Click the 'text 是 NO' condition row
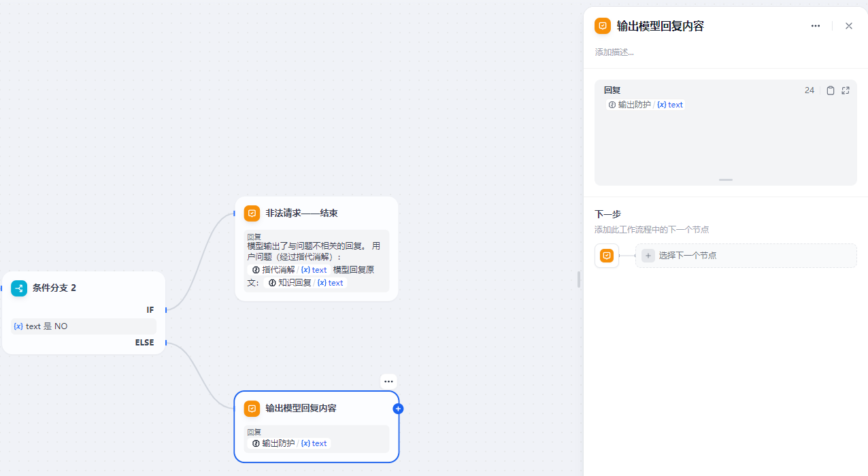Image resolution: width=868 pixels, height=476 pixels. pos(84,326)
